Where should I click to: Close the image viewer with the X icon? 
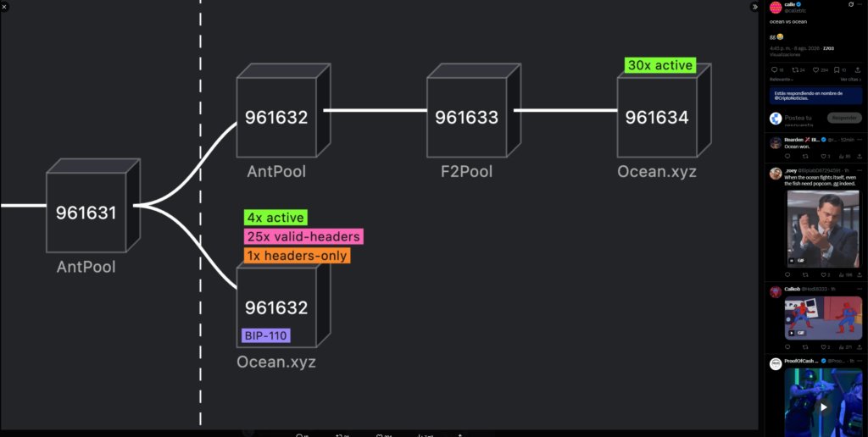coord(4,7)
